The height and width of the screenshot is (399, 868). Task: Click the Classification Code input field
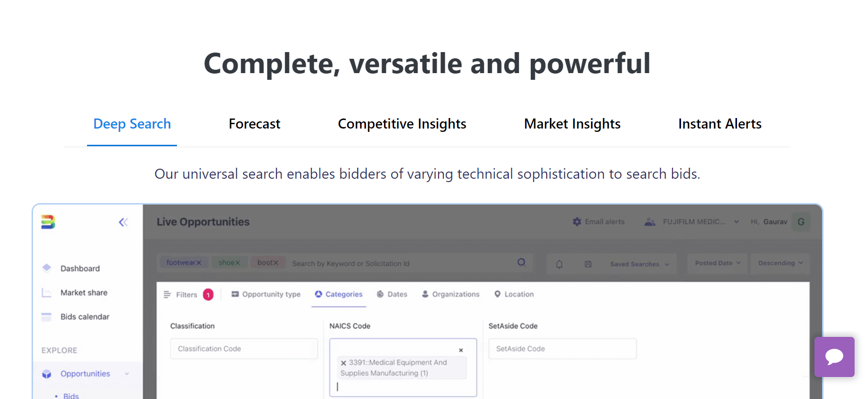(x=244, y=349)
